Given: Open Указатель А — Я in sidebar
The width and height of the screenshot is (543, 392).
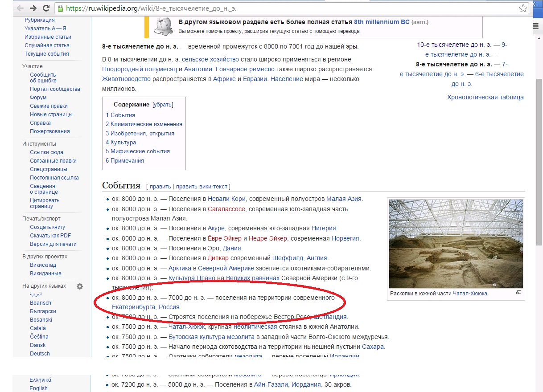Looking at the screenshot, I should tap(45, 29).
